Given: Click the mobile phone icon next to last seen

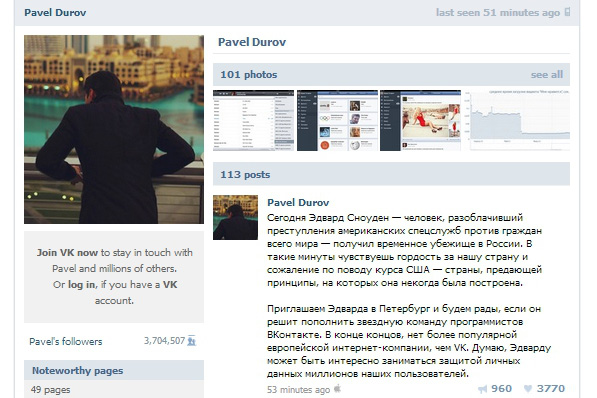Looking at the screenshot, I should [x=567, y=12].
